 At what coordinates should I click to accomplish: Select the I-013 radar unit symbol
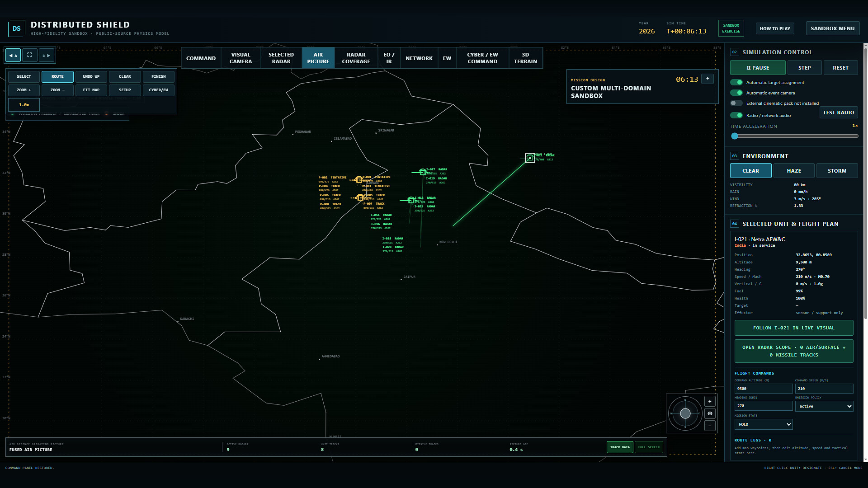pos(411,200)
